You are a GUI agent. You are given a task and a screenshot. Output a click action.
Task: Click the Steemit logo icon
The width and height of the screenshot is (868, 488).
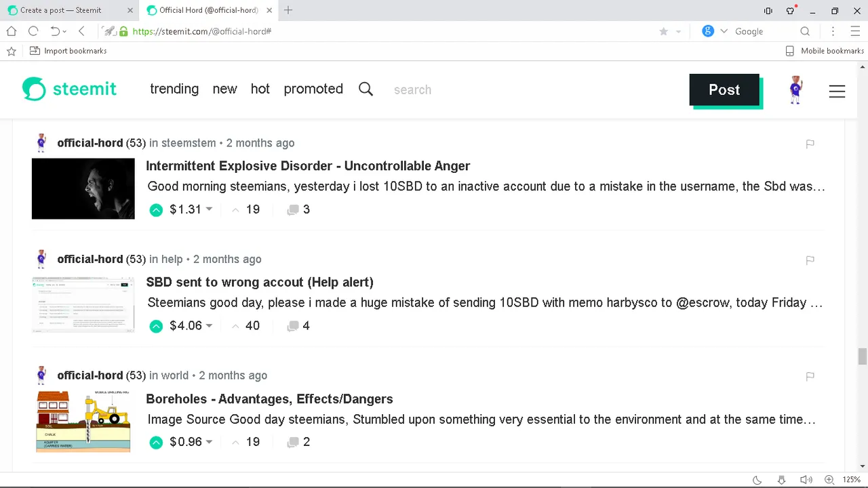(x=34, y=89)
